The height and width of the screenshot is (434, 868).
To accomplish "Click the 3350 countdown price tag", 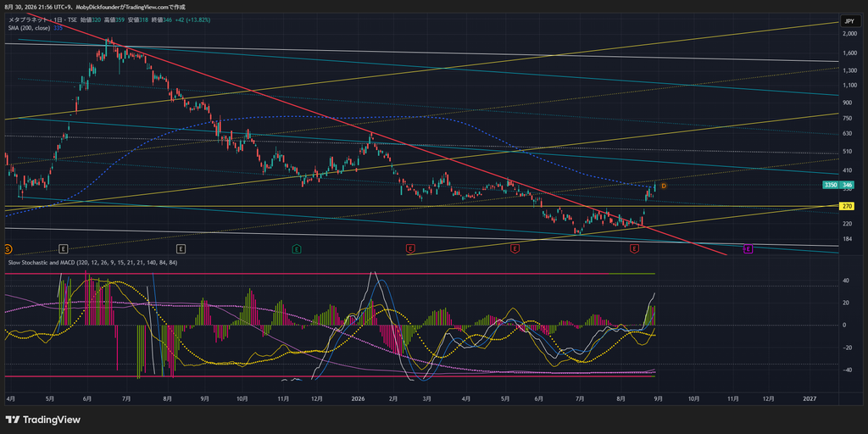I will coord(831,184).
